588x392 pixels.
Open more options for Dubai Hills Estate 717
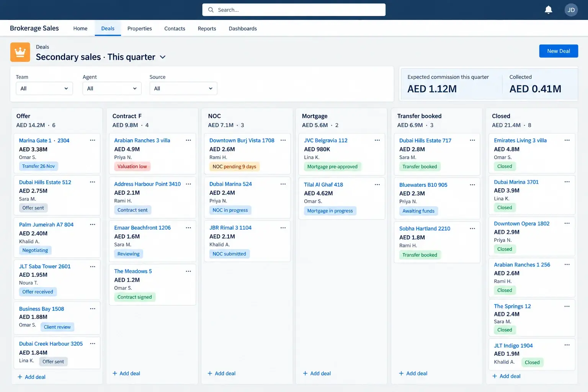pos(472,140)
